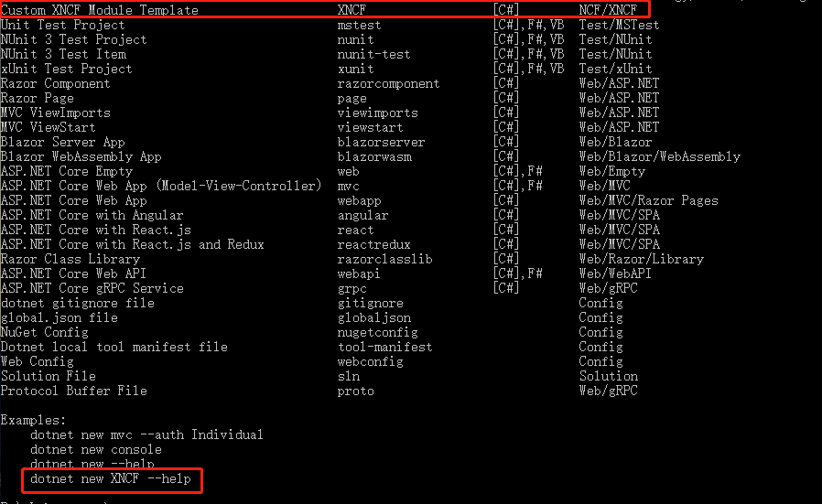Select the 'Solution File' template name
822x504 pixels.
pos(49,376)
